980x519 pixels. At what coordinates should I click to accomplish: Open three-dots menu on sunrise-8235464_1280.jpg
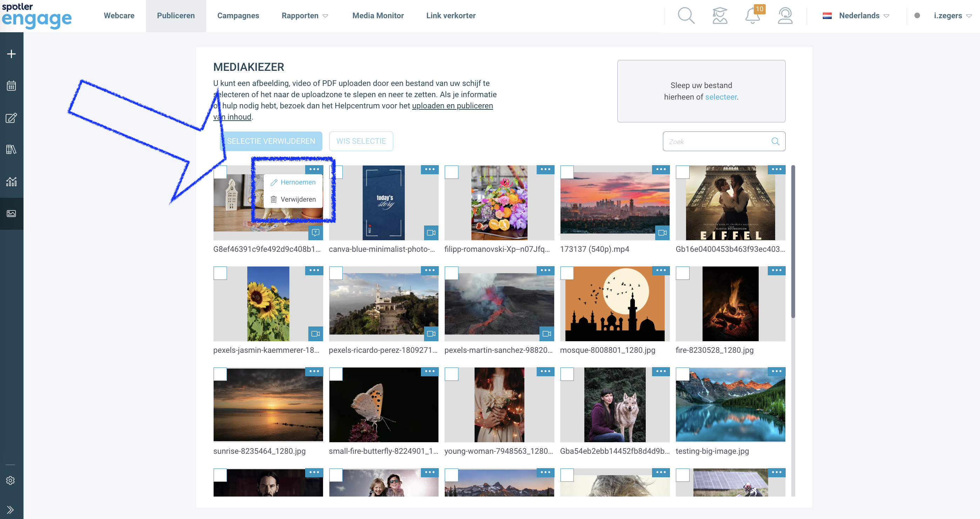tap(314, 371)
